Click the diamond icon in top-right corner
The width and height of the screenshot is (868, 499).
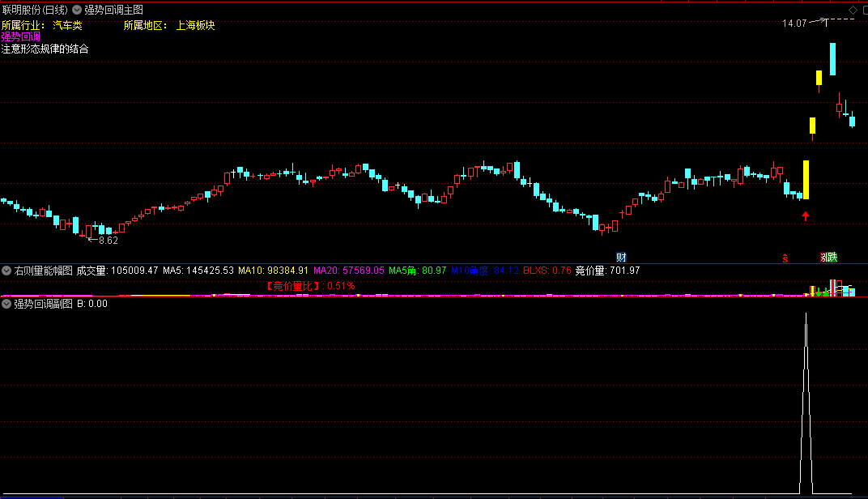(x=853, y=10)
